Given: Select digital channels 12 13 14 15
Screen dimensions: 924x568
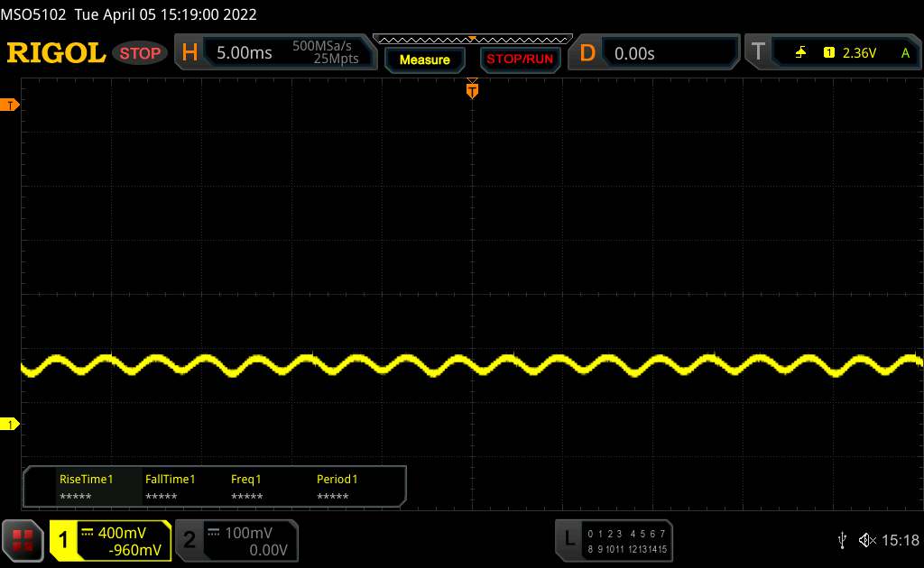Looking at the screenshot, I should (x=647, y=549).
